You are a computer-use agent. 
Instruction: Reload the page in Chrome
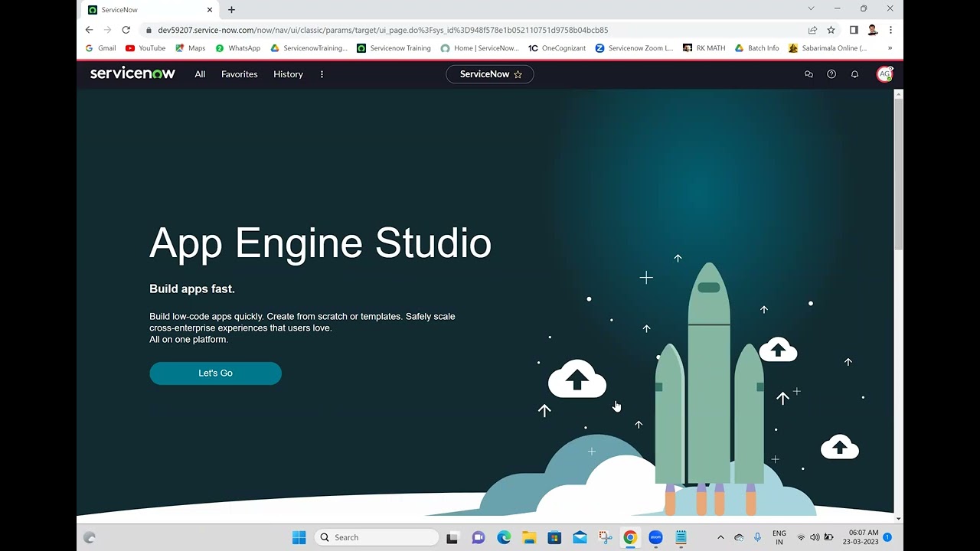tap(126, 30)
